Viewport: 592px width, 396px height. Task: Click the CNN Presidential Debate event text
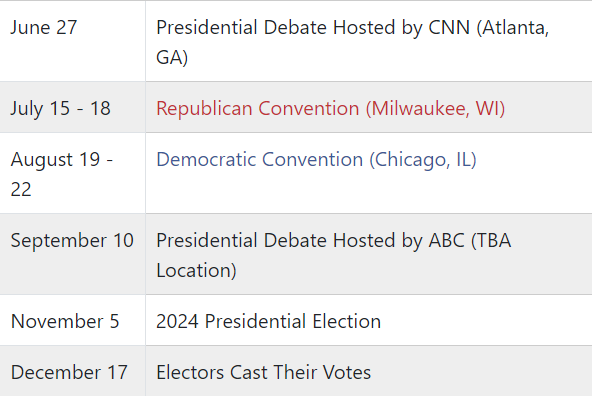(x=353, y=42)
